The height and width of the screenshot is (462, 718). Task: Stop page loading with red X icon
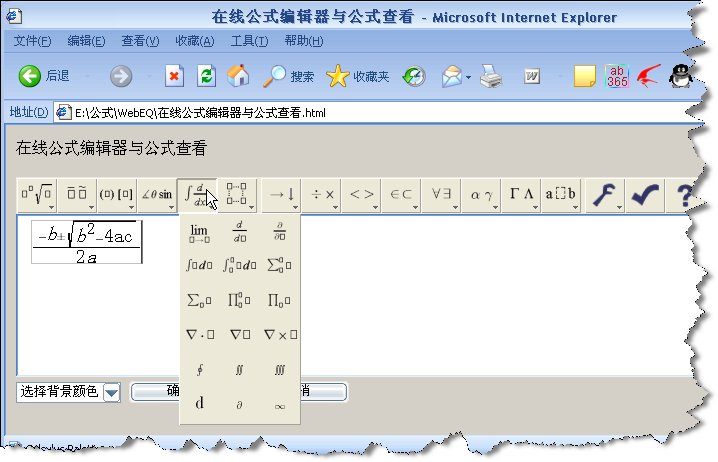pyautogui.click(x=174, y=76)
